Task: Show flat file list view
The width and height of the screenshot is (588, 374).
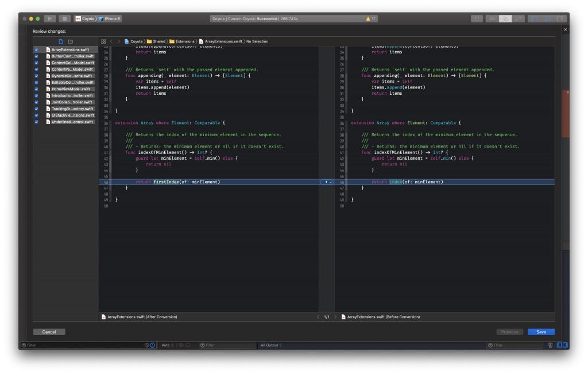Action: [x=61, y=41]
